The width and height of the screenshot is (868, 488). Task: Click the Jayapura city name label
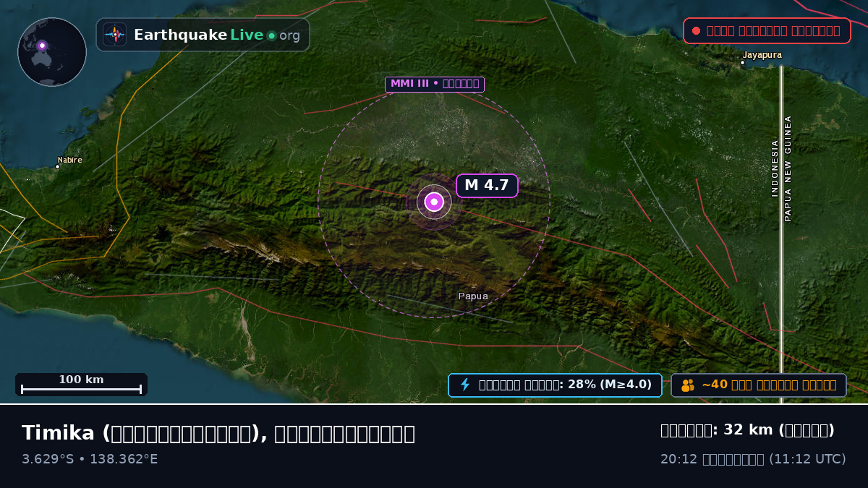(762, 55)
